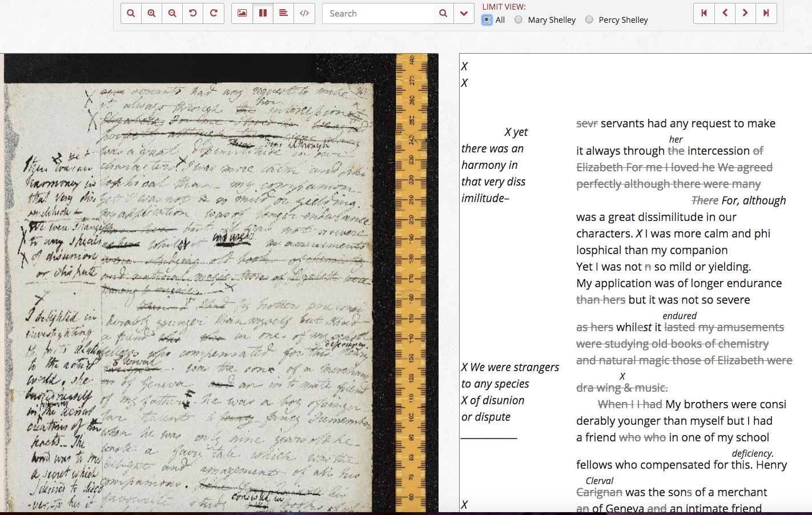Select the side-by-side image and text view
Screen dimensions: 812x515
click(x=263, y=13)
